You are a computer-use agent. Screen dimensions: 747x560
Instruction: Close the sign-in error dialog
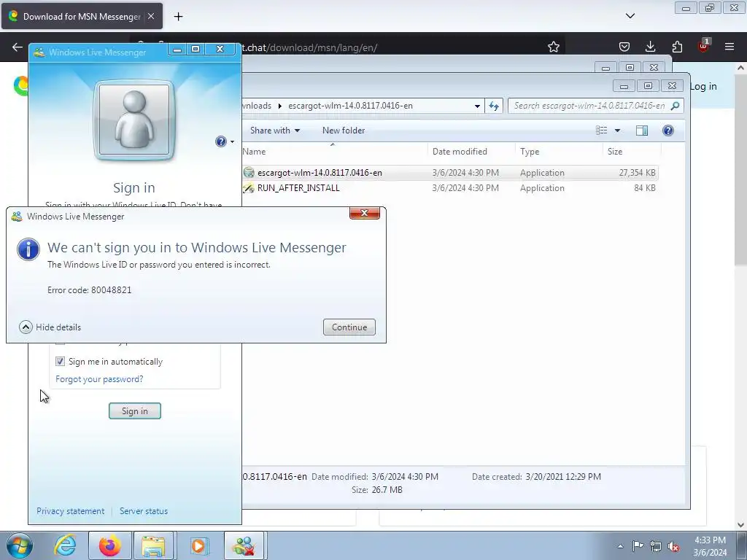pos(365,213)
